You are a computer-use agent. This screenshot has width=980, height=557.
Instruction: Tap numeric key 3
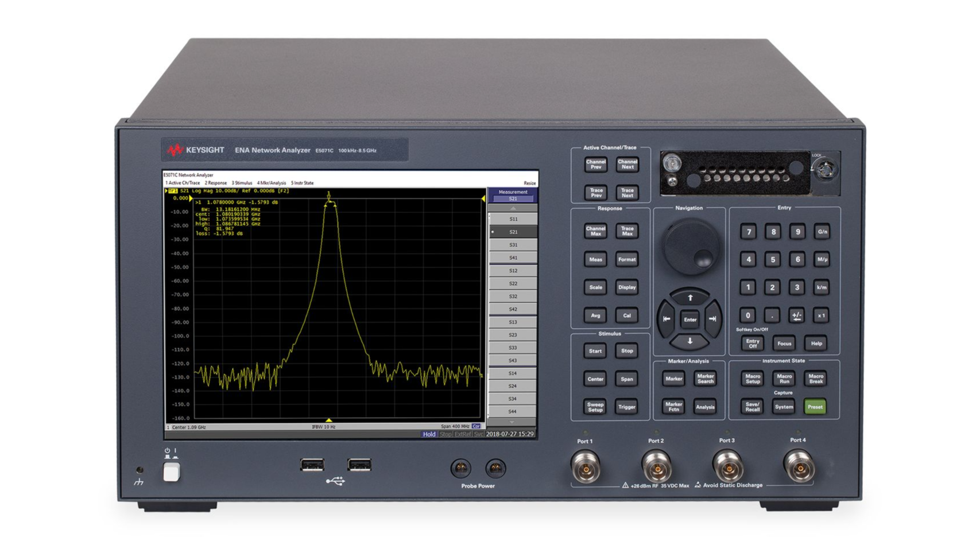pos(796,287)
